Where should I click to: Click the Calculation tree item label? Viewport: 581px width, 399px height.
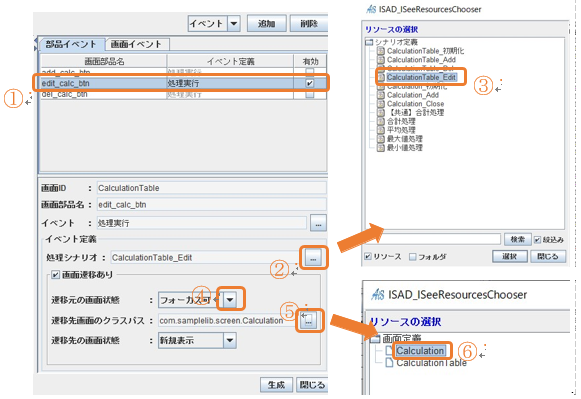(420, 350)
